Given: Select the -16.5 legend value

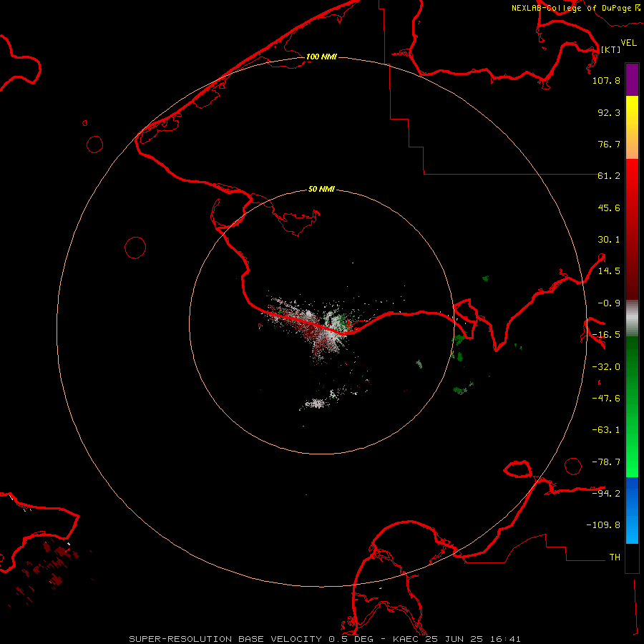Looking at the screenshot, I should pos(606,335).
